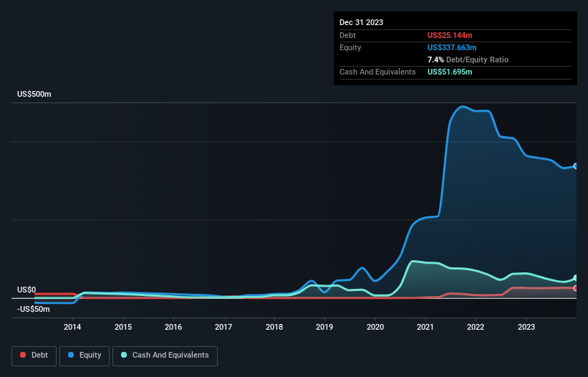Click the 2022 x-axis label
The width and height of the screenshot is (588, 377).
476,327
